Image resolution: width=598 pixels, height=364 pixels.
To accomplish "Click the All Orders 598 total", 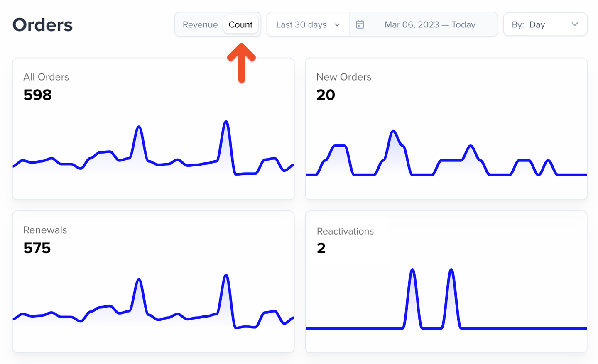I will [37, 95].
